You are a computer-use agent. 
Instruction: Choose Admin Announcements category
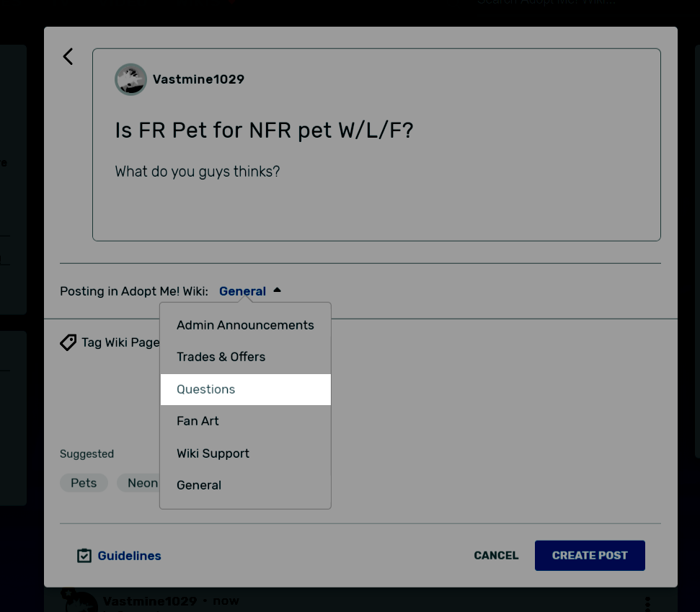[246, 325]
